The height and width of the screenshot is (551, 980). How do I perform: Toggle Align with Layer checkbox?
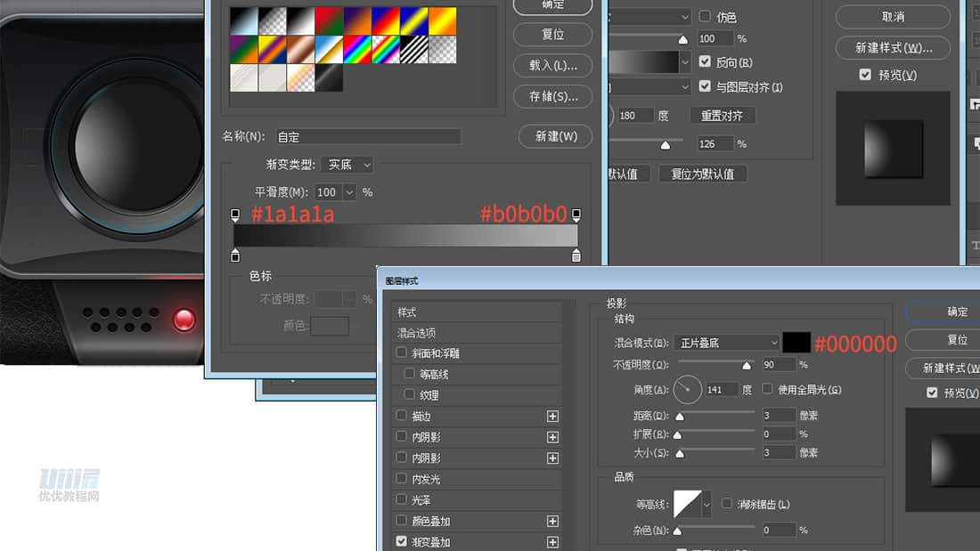pos(705,86)
